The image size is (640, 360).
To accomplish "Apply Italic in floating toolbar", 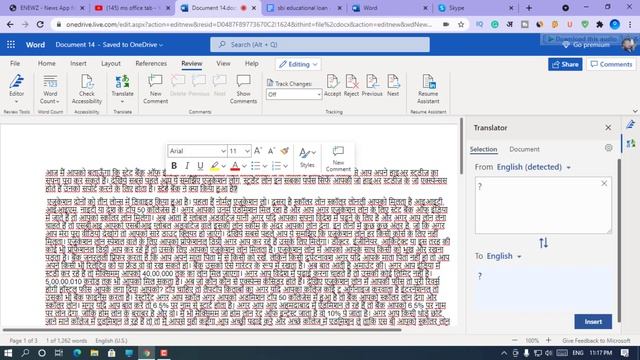I will (x=187, y=166).
